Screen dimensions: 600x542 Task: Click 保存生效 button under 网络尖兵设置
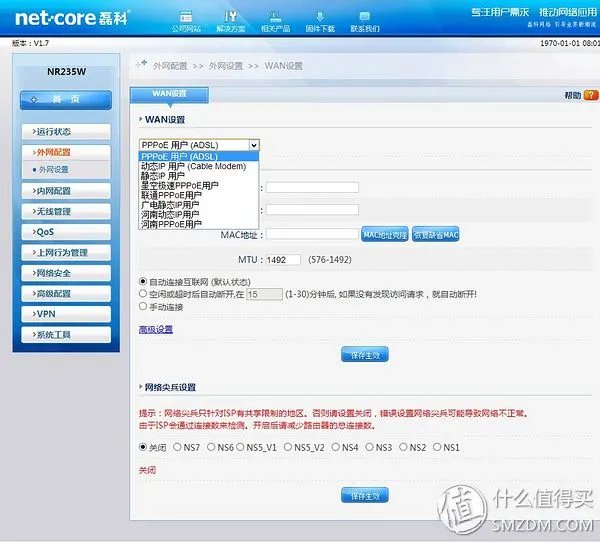[365, 496]
